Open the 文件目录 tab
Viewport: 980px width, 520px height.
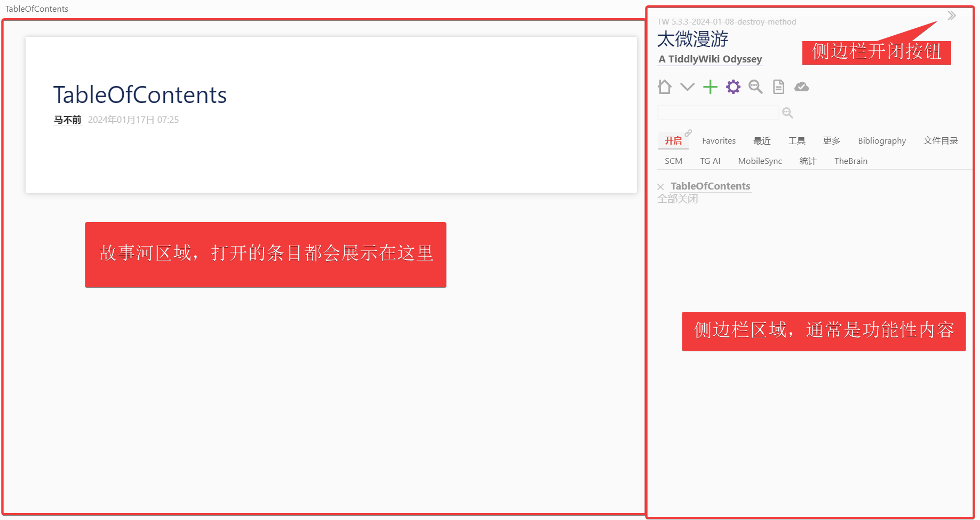point(941,140)
